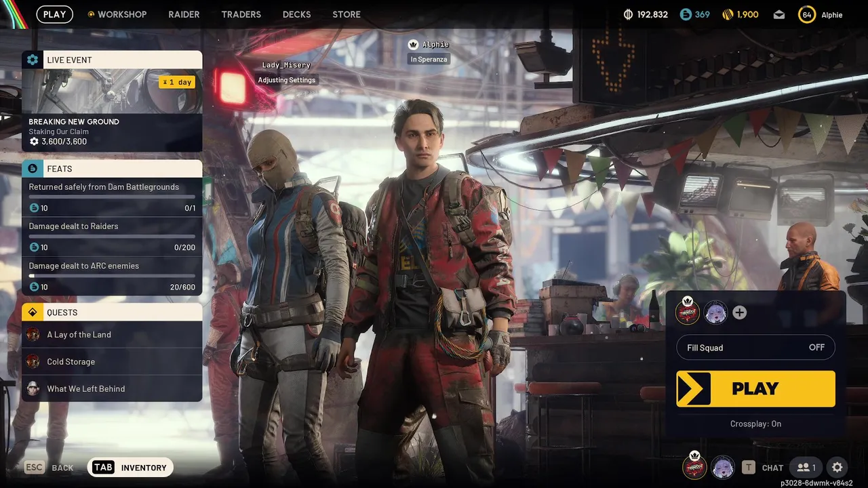Open the settings gear icon in bottom bar

(837, 467)
